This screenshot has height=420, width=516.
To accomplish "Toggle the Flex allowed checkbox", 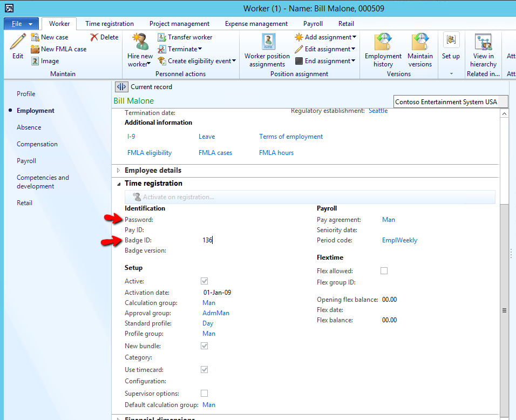I will pos(384,271).
